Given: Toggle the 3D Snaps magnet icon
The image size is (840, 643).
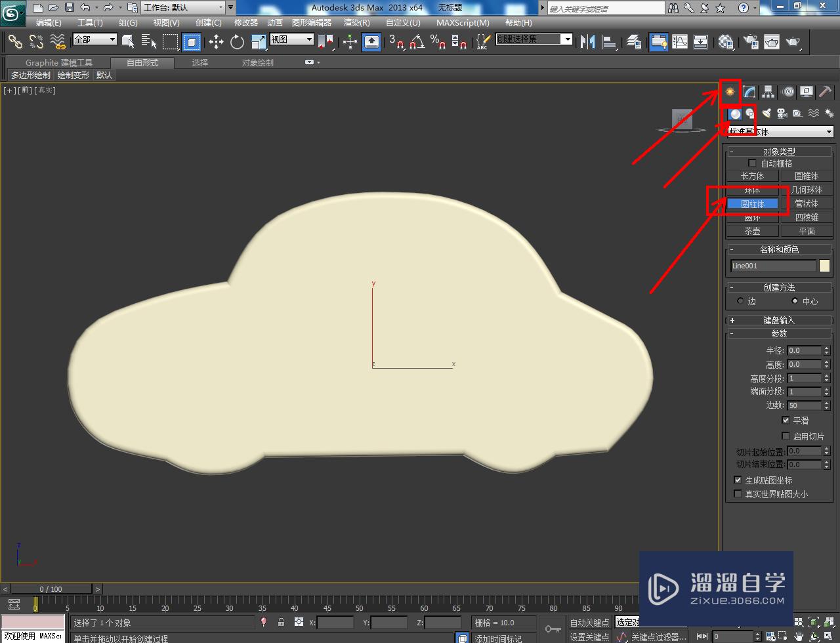Looking at the screenshot, I should (396, 42).
